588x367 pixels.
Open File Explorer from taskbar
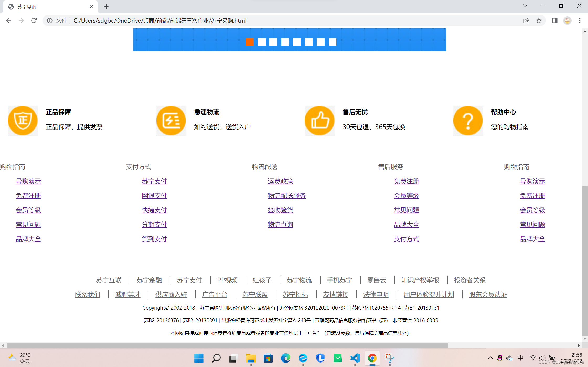251,358
